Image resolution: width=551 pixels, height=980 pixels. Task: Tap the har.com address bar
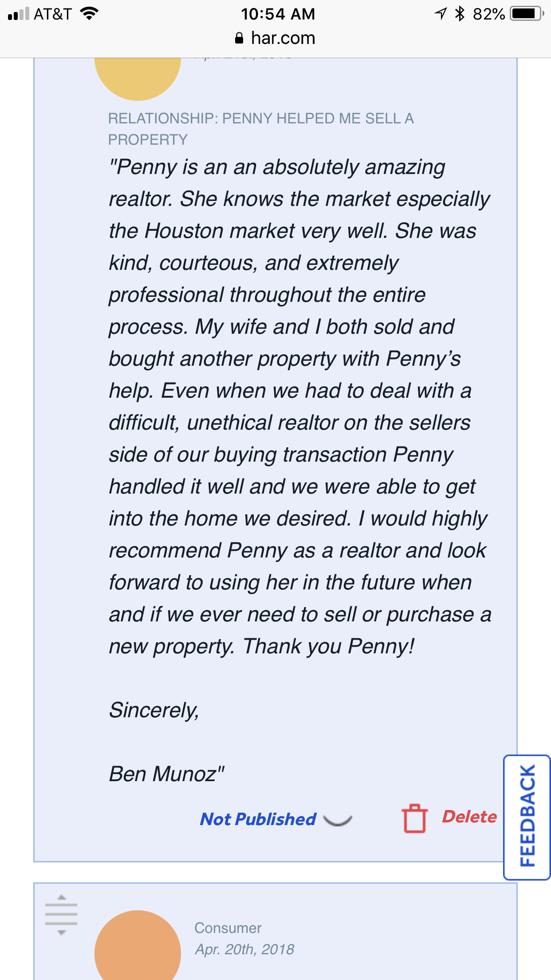(283, 38)
